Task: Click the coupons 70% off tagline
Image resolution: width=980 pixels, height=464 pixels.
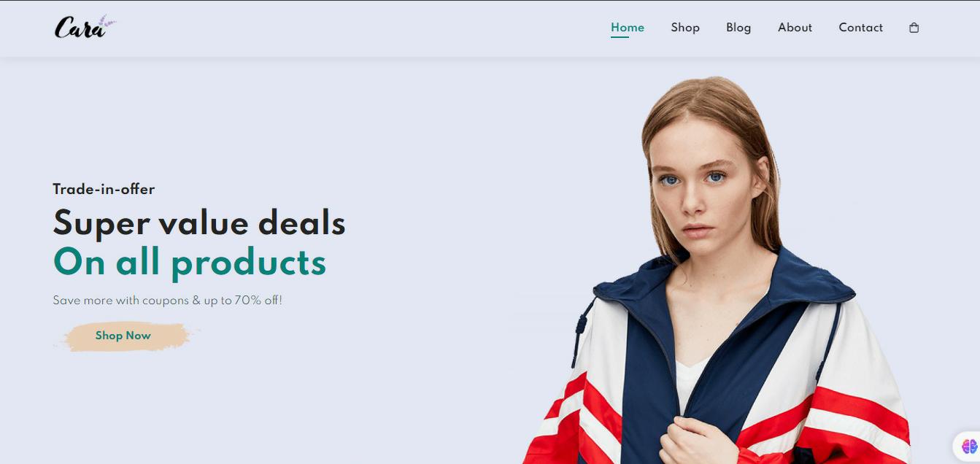Action: click(x=167, y=301)
